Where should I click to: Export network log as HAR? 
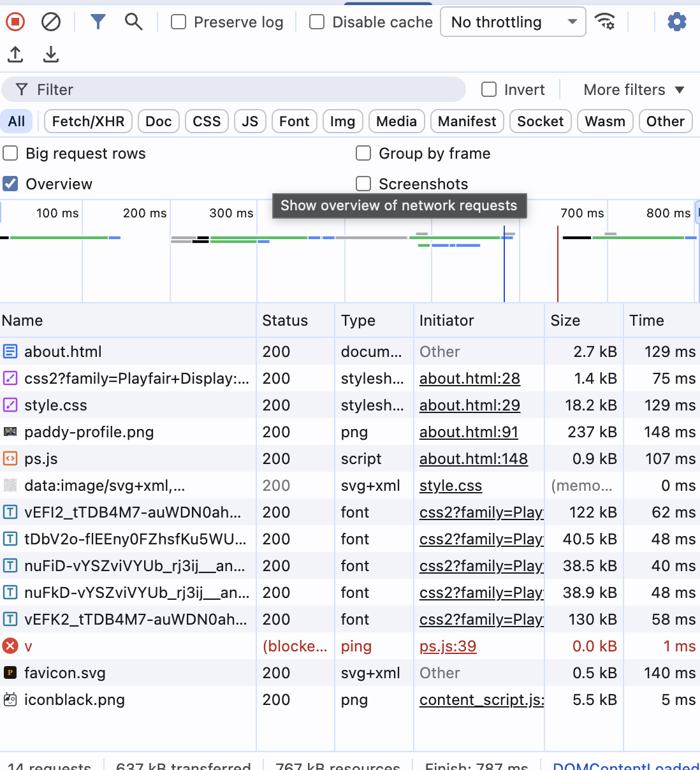coord(50,54)
